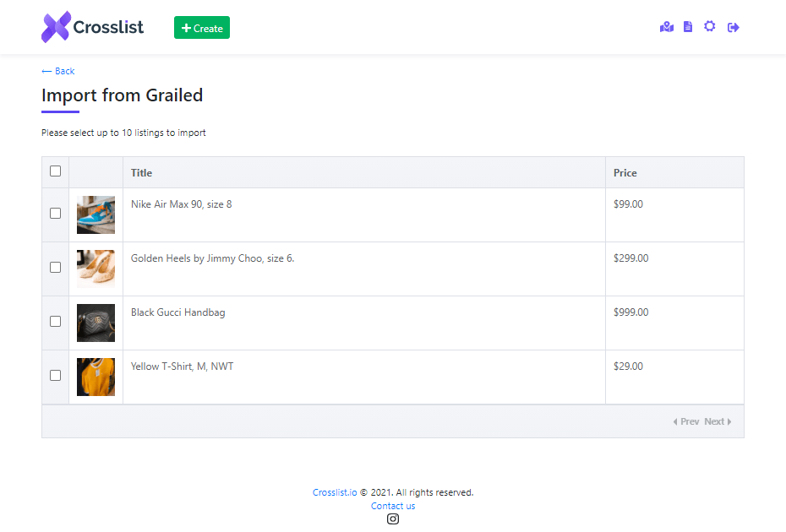Go Back to previous page

pos(58,71)
